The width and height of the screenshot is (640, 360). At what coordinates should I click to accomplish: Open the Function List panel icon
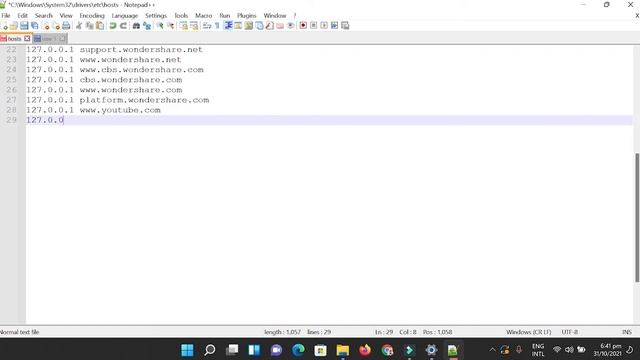point(269,26)
